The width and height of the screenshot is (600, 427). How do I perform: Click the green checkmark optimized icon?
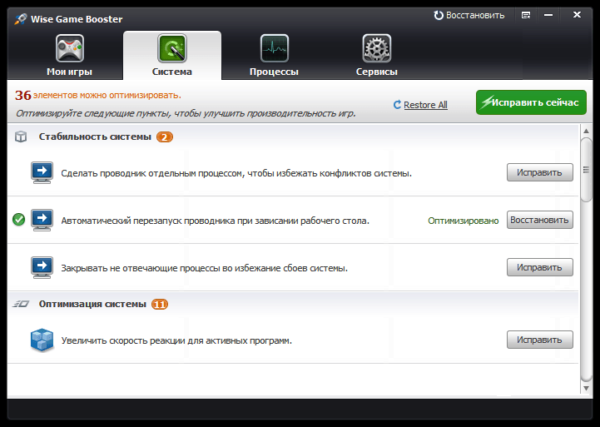pyautogui.click(x=18, y=219)
